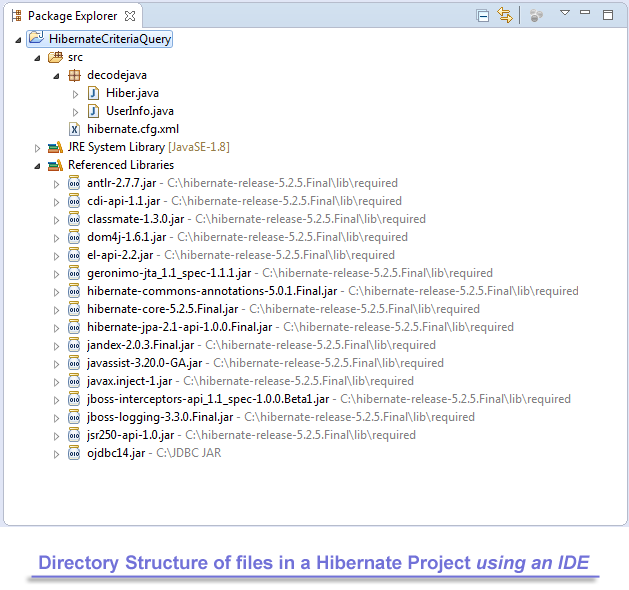The height and width of the screenshot is (590, 629).
Task: Click the antlr-2.7.7.jar jar icon
Action: [x=74, y=183]
